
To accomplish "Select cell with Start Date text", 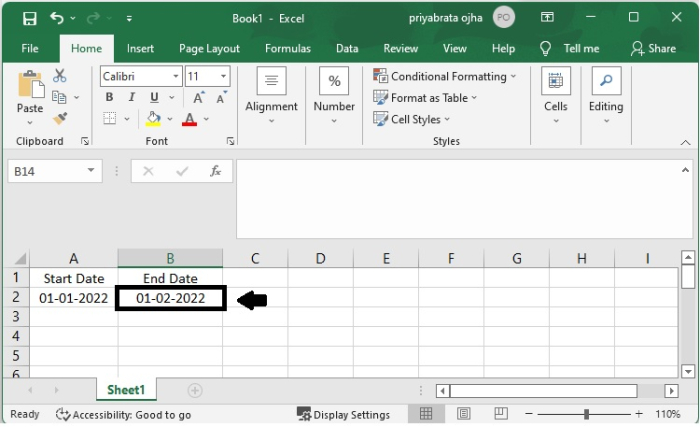I will (x=74, y=278).
